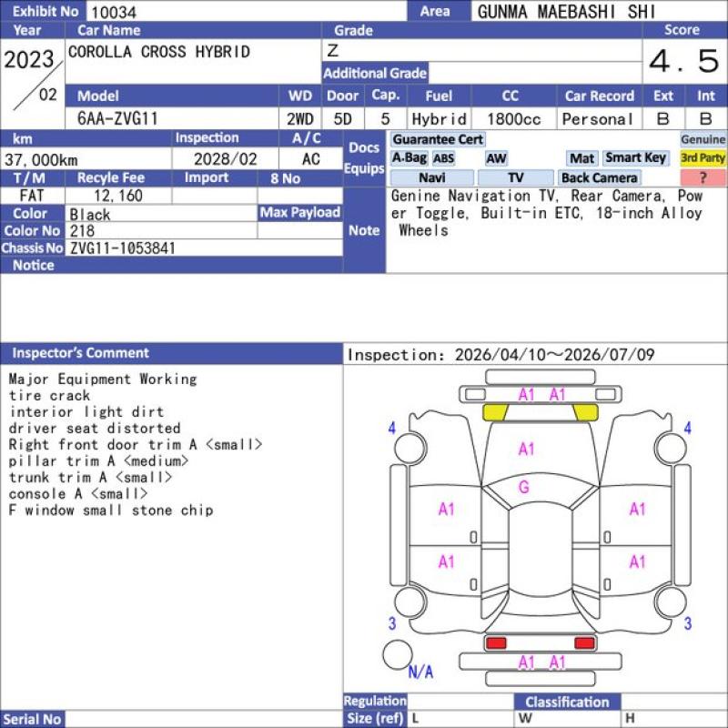Click the red question mark box
The image size is (728, 728).
point(703,178)
